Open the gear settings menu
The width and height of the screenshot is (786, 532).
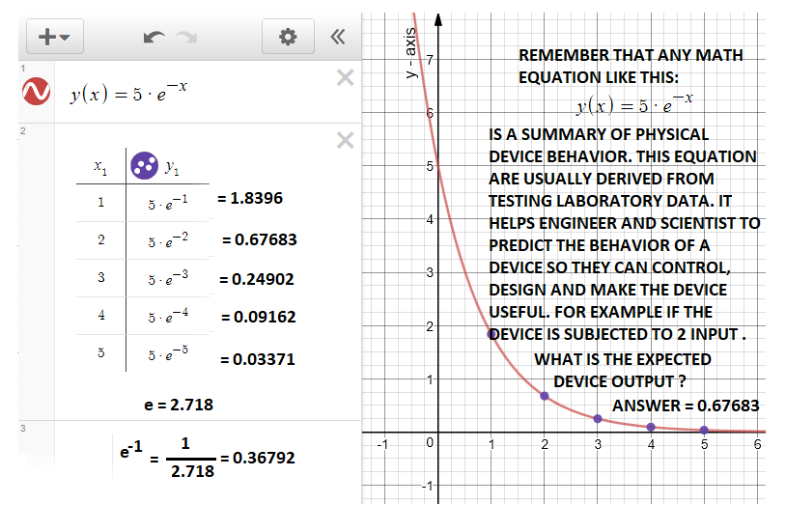tap(287, 37)
